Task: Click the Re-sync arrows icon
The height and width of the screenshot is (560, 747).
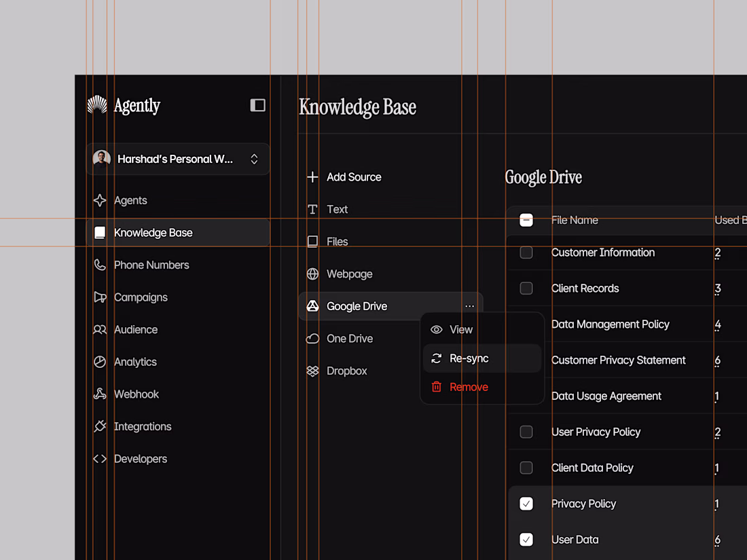Action: tap(437, 358)
